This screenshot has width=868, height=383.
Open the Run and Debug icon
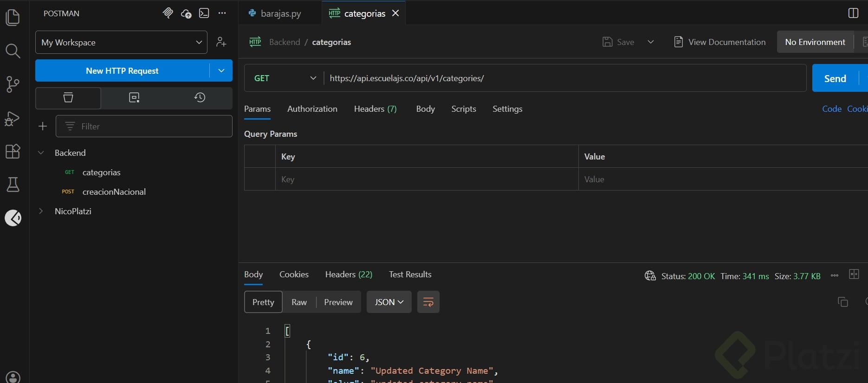13,118
